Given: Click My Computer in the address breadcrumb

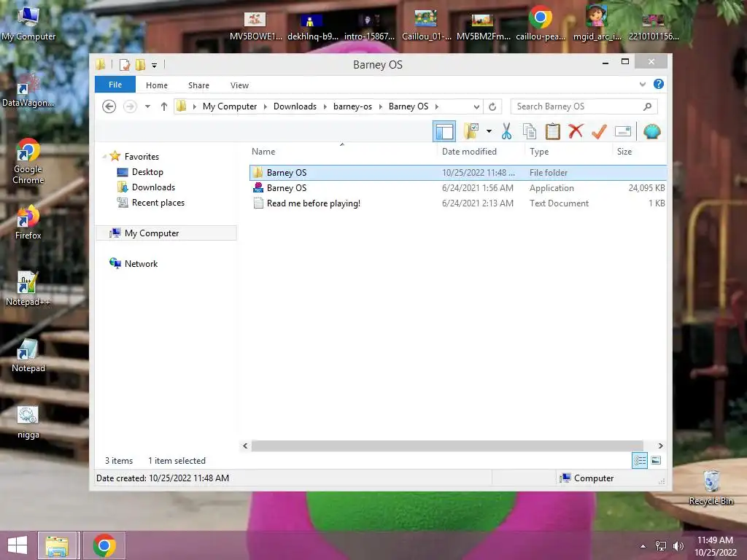Looking at the screenshot, I should pyautogui.click(x=230, y=106).
